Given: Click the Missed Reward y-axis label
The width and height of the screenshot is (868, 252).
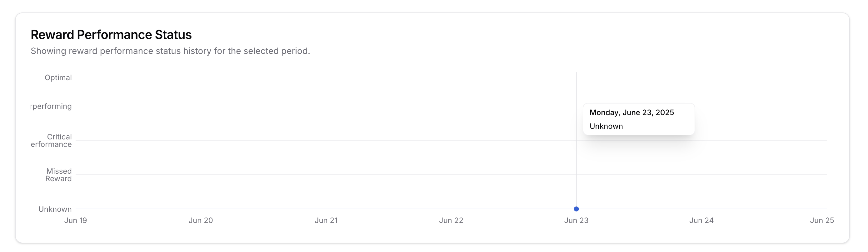Looking at the screenshot, I should pyautogui.click(x=59, y=175).
